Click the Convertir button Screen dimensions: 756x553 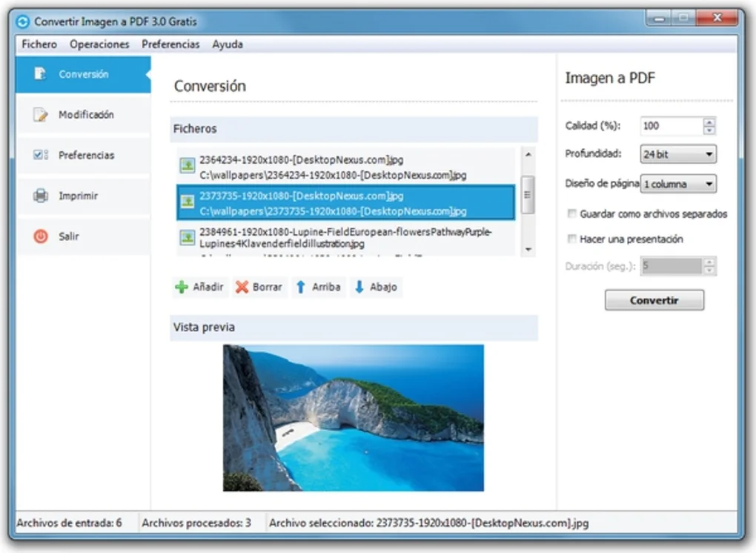click(x=654, y=299)
